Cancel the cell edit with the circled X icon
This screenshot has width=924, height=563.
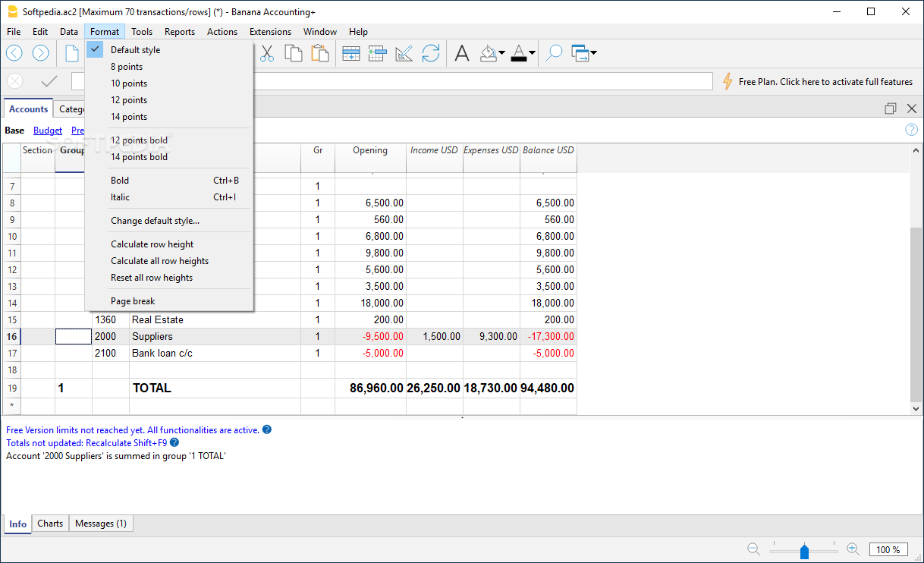[14, 81]
